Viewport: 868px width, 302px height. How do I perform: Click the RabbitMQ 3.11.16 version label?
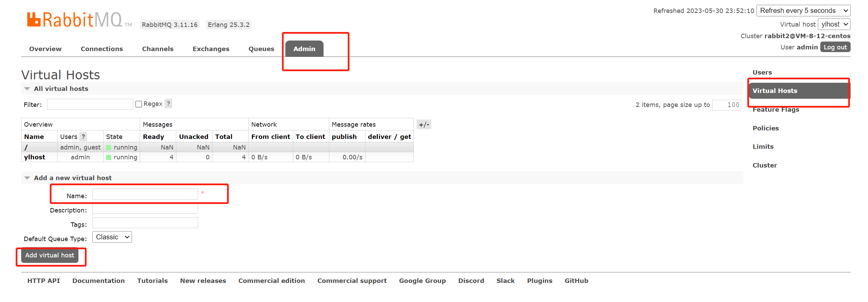169,25
